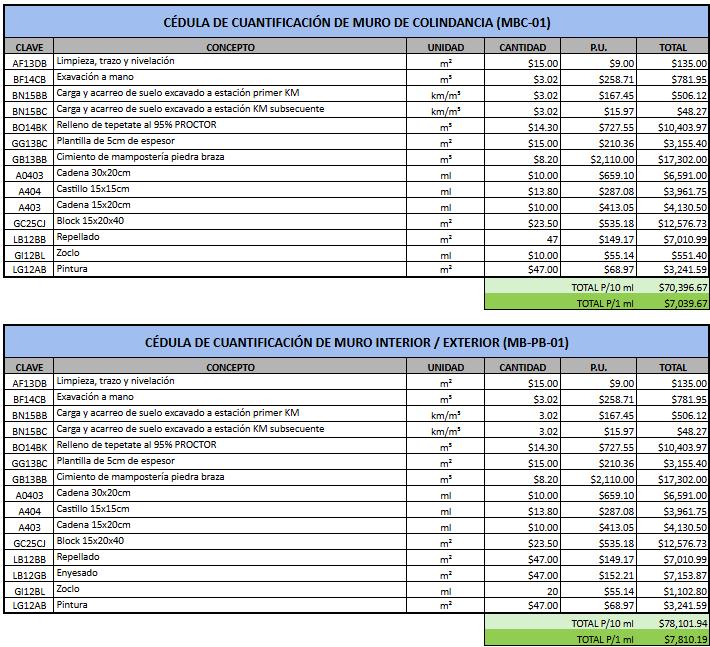
Task: Select UNIDAD header in the MBC-01 table
Action: pyautogui.click(x=446, y=47)
